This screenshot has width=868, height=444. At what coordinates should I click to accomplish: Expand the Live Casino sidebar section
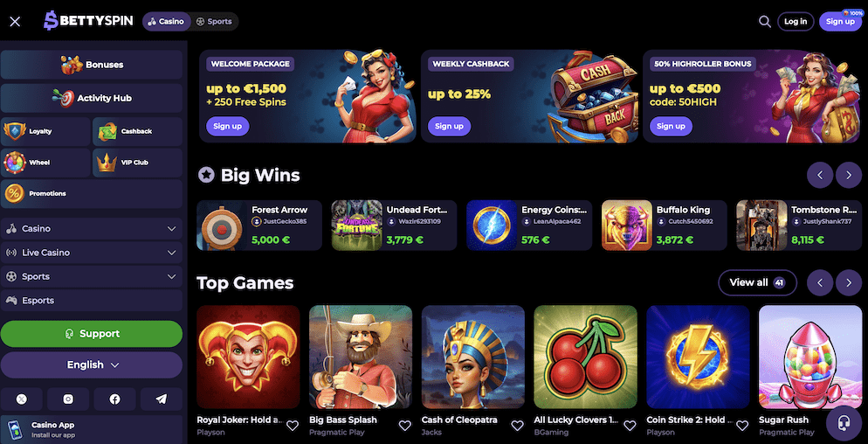coord(92,253)
